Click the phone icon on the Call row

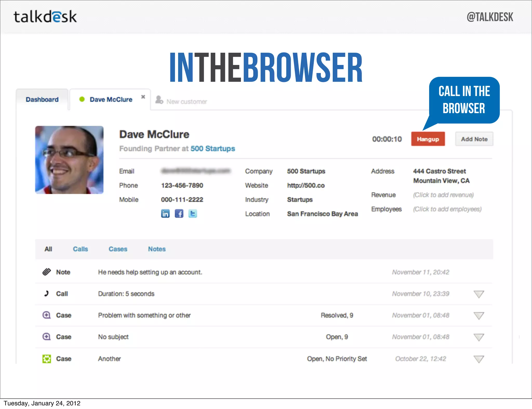click(x=46, y=294)
